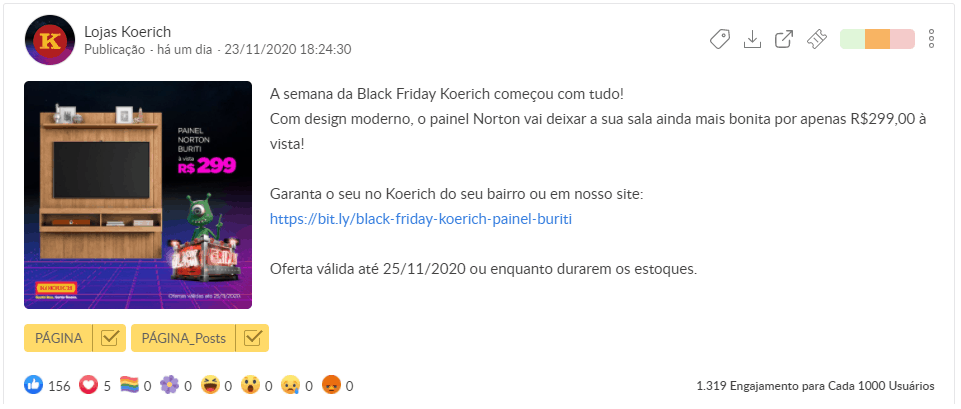Click the Lojas Koerich page name
961x409 pixels.
click(128, 30)
